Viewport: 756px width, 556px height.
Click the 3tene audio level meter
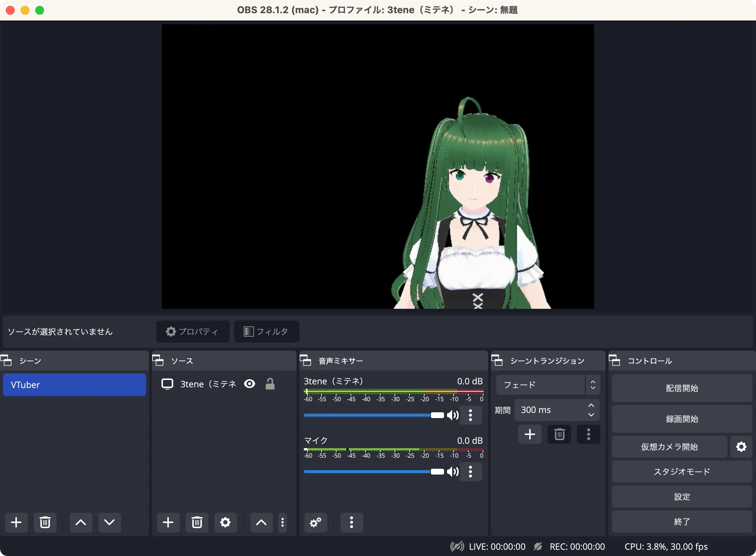tap(393, 391)
